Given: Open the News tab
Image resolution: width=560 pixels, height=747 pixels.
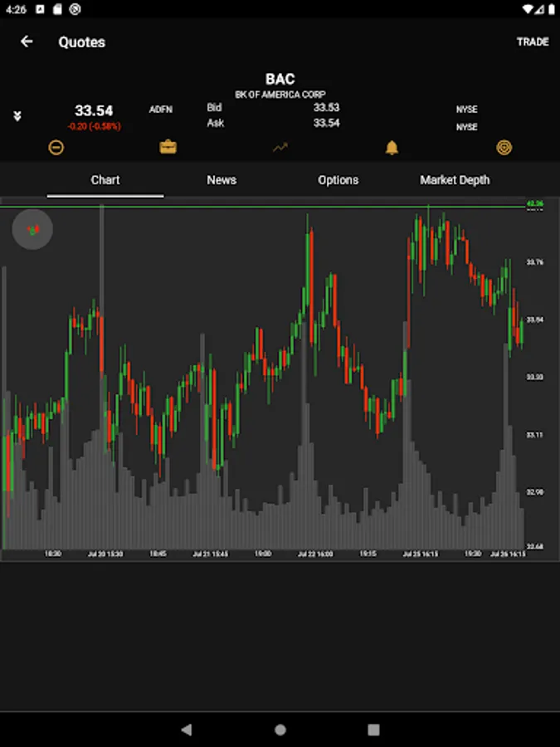Looking at the screenshot, I should coord(222,180).
